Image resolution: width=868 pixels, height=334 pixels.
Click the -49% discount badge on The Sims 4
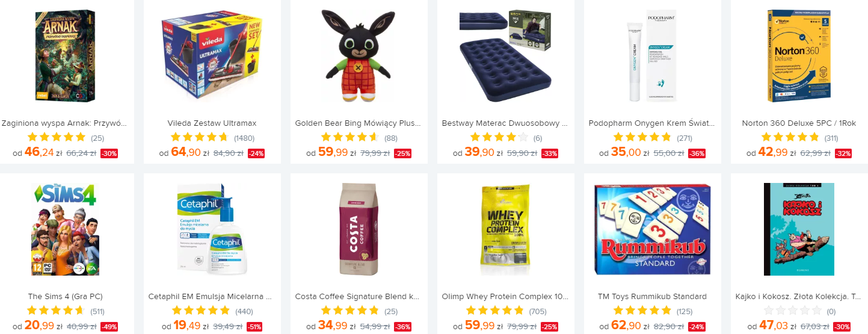109,327
